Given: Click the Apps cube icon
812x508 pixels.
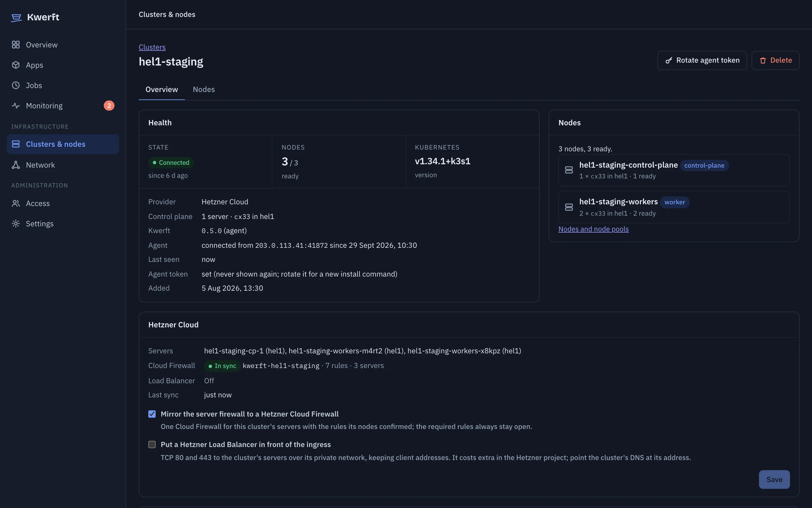Looking at the screenshot, I should click(16, 65).
